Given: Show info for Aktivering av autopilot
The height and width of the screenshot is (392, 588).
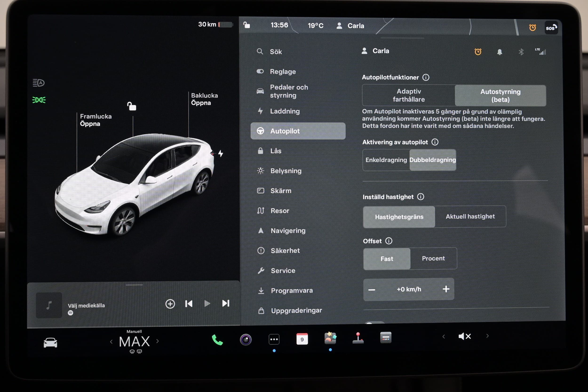Looking at the screenshot, I should [x=435, y=142].
